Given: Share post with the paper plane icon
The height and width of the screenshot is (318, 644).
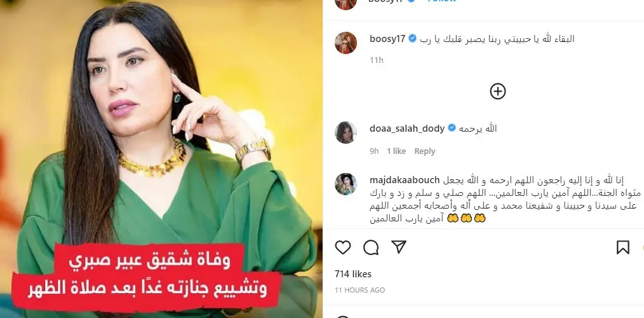Looking at the screenshot, I should coord(399,247).
